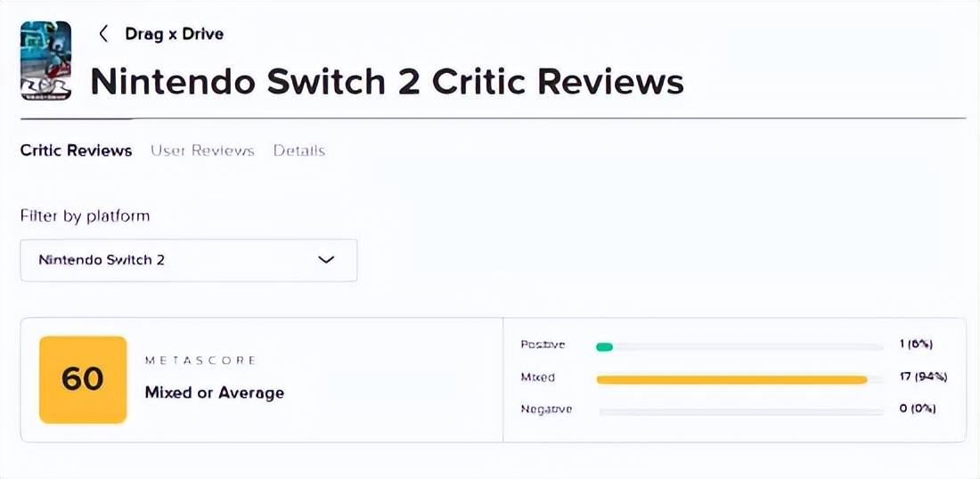
Task: Click the dropdown chevron arrow in platform filter
Action: point(326,260)
